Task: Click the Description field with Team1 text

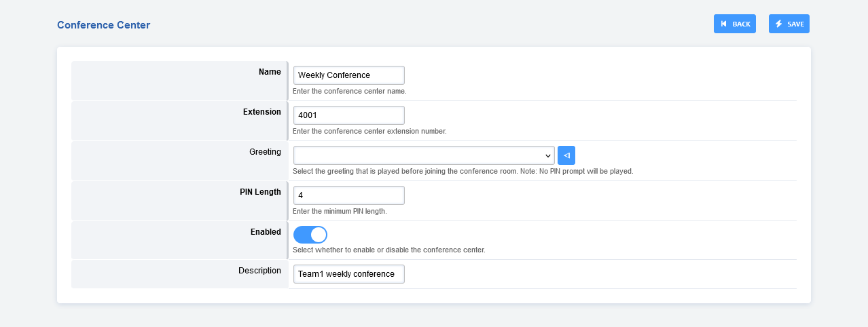Action: click(348, 274)
